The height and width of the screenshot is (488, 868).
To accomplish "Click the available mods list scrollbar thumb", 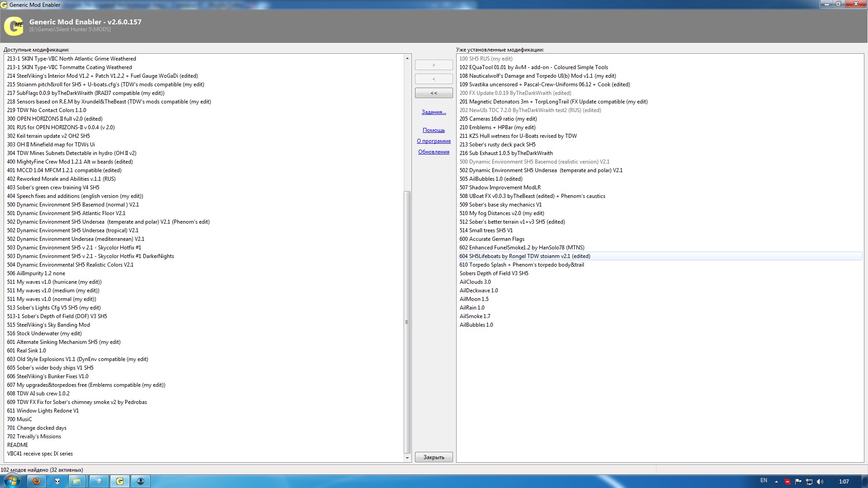I will coord(407,322).
